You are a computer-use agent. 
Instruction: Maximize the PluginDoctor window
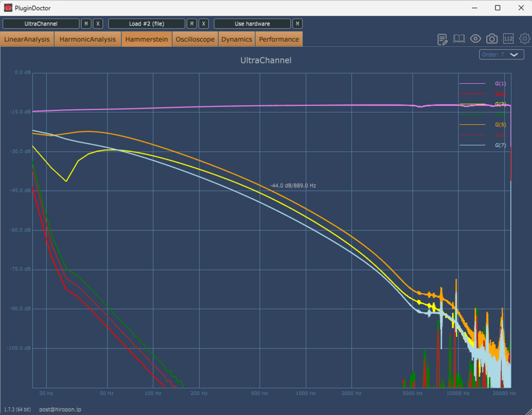(x=497, y=8)
